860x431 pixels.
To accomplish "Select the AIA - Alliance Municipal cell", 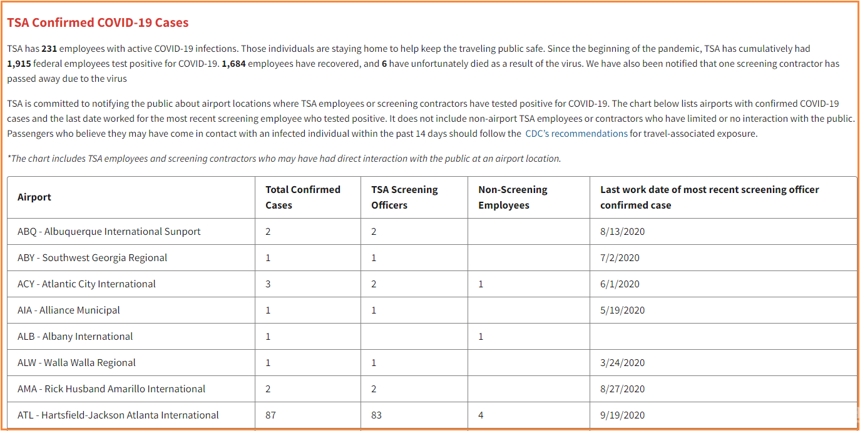I will (131, 310).
